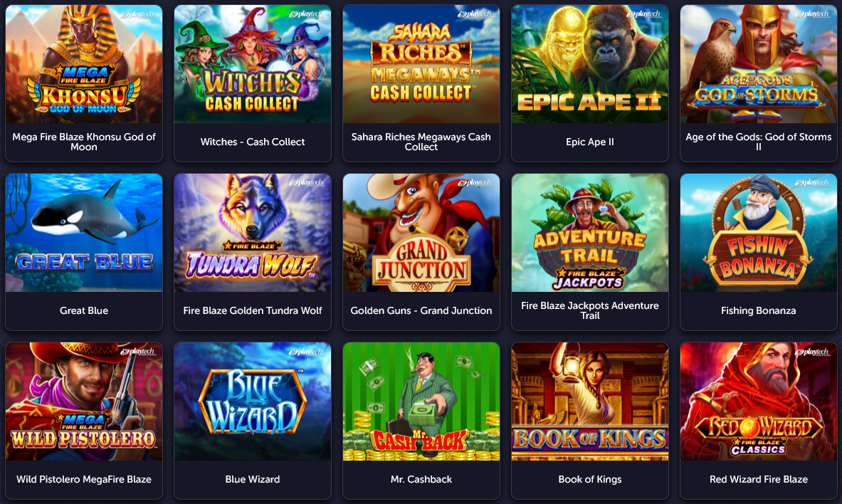Click the Wild Pistolero gunslinger artwork

pyautogui.click(x=84, y=401)
